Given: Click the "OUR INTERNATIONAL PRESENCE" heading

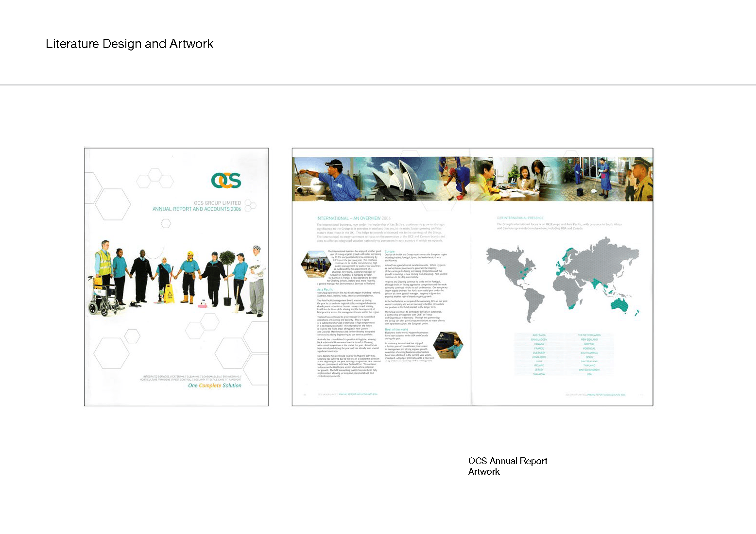Looking at the screenshot, I should tap(520, 218).
